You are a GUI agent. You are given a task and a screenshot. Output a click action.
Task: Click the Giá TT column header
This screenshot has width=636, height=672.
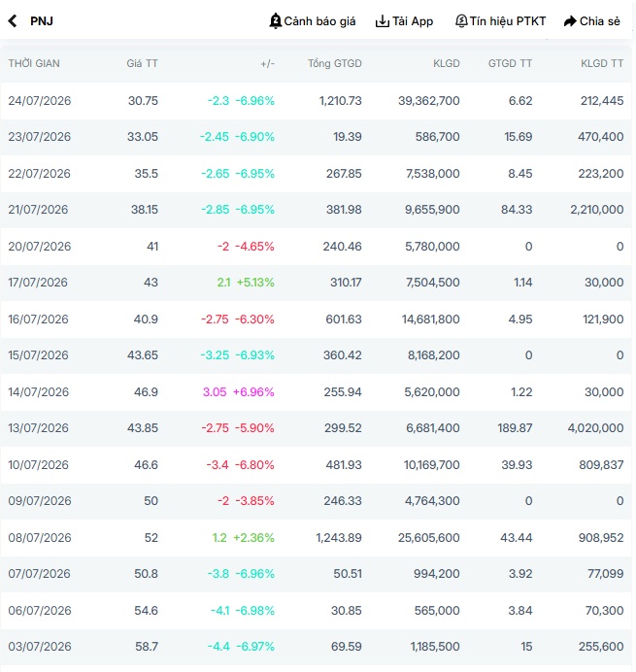point(143,63)
